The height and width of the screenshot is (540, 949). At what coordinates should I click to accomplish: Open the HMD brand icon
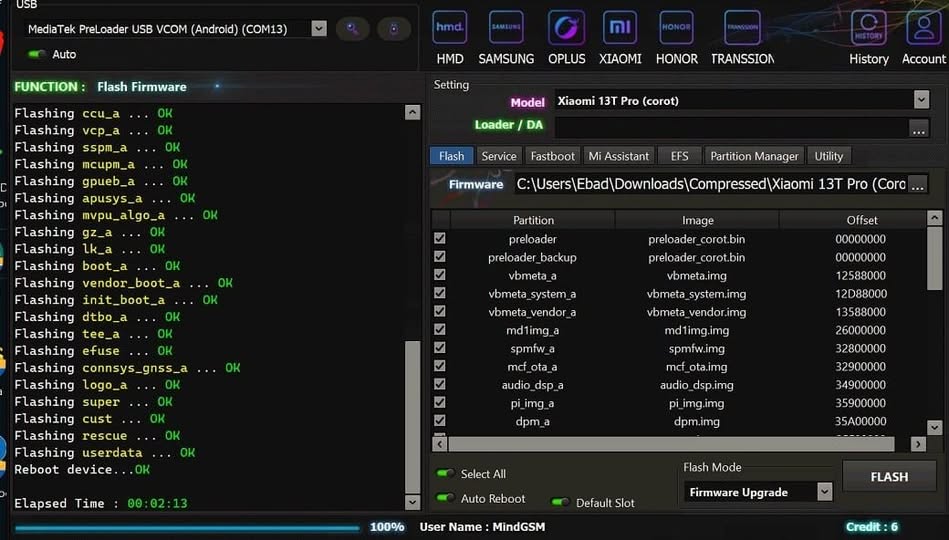pyautogui.click(x=449, y=28)
